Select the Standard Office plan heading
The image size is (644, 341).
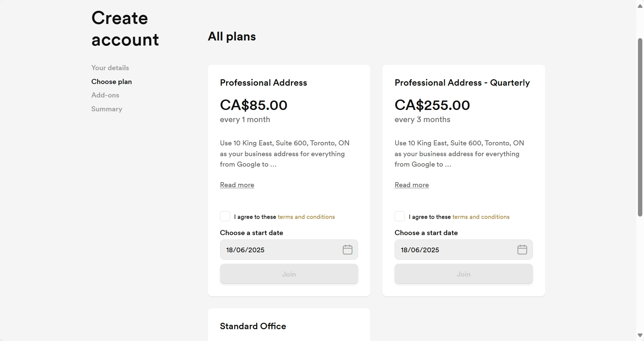point(253,326)
